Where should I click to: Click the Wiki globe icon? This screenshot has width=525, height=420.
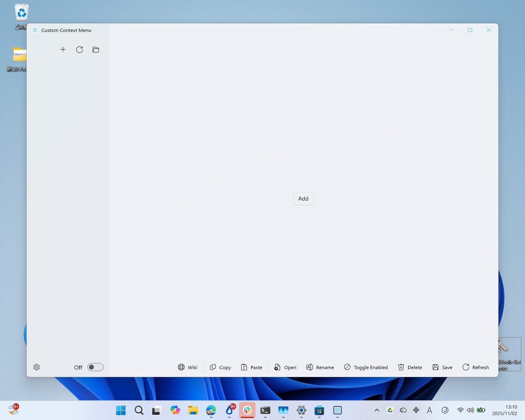(x=181, y=367)
